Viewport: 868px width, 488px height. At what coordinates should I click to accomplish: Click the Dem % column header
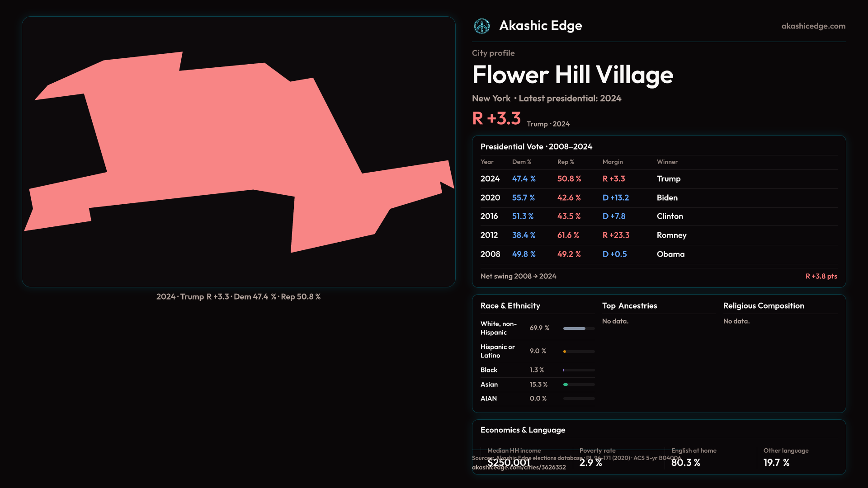pyautogui.click(x=521, y=162)
